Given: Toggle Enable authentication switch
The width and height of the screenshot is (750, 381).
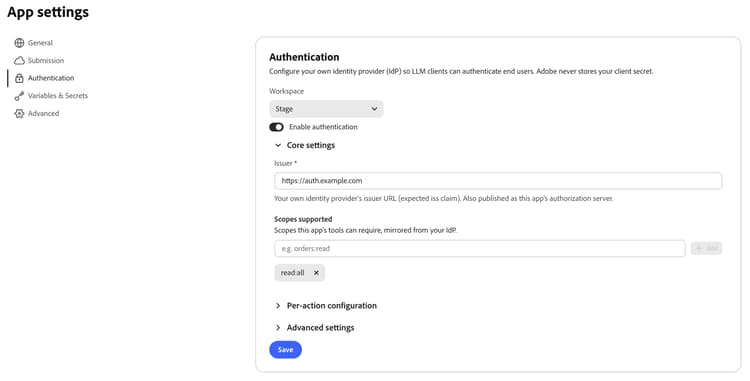Looking at the screenshot, I should (x=276, y=127).
